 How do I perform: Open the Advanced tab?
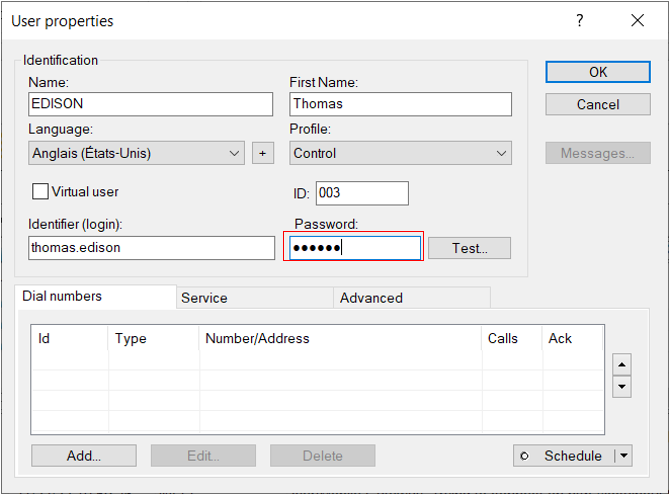tap(371, 298)
